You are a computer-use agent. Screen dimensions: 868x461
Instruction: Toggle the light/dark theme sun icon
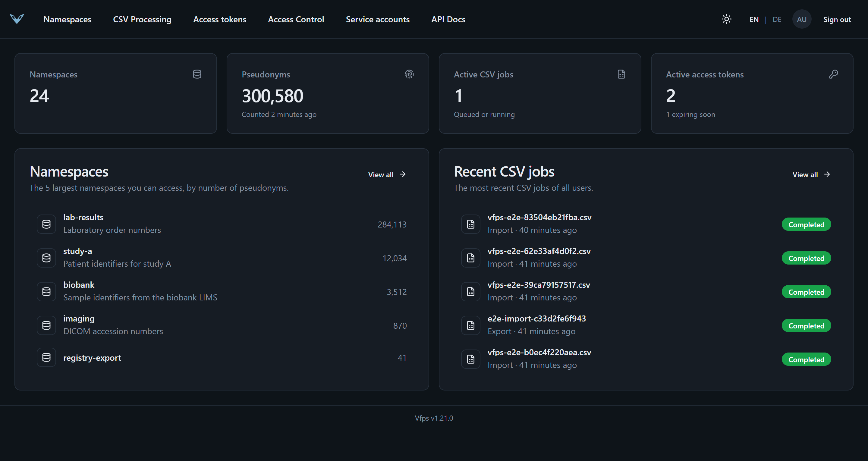pyautogui.click(x=726, y=19)
